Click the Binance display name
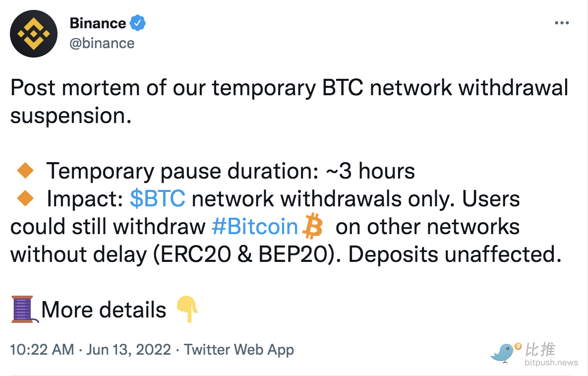Screen dimensions: 588x376 pos(98,23)
